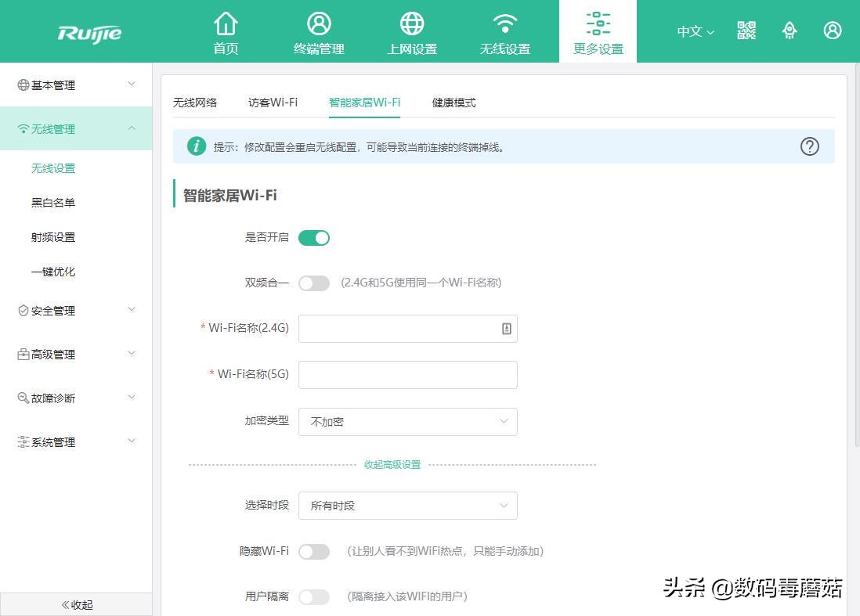Turn on the 隐藏Wi-Fi hidden network toggle
This screenshot has height=616, width=860.
pyautogui.click(x=313, y=551)
